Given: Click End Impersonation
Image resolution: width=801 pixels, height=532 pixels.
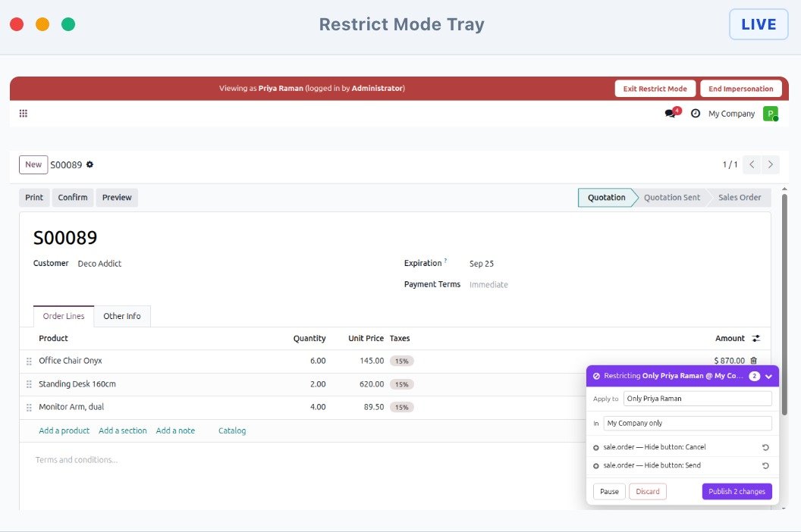Looking at the screenshot, I should coord(741,89).
